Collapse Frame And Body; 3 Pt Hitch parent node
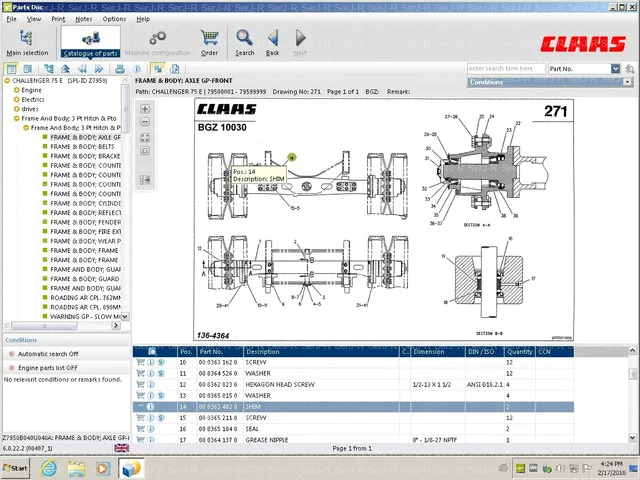The height and width of the screenshot is (480, 640). coord(16,118)
